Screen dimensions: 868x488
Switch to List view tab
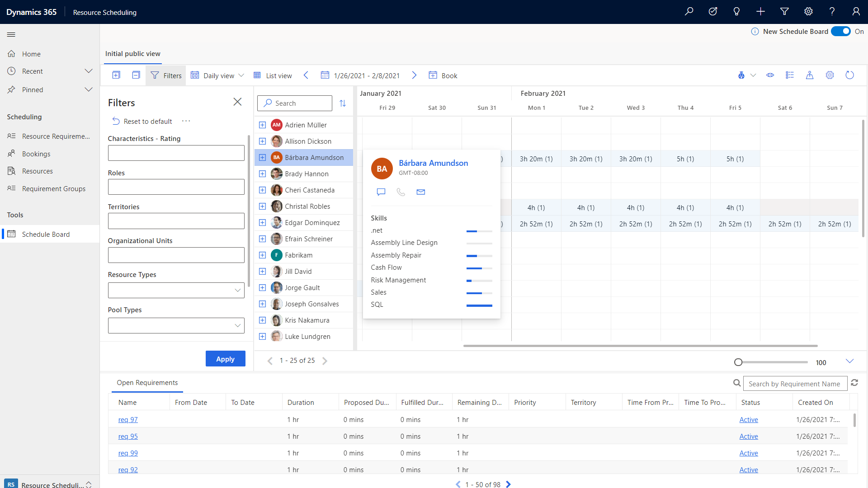click(x=273, y=75)
